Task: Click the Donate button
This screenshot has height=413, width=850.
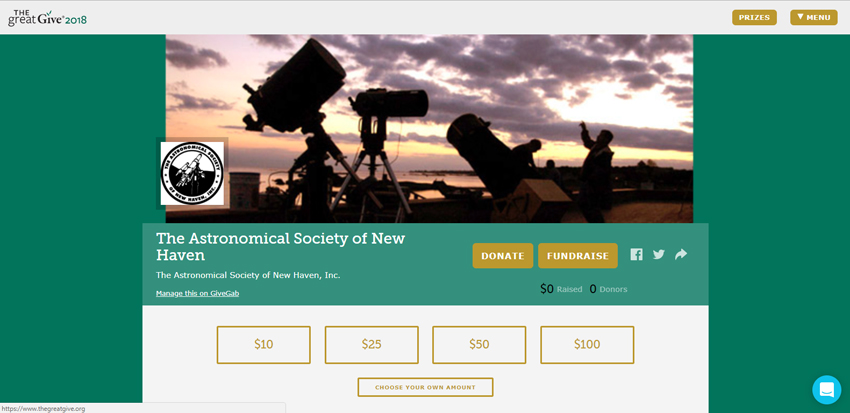Action: pyautogui.click(x=503, y=256)
